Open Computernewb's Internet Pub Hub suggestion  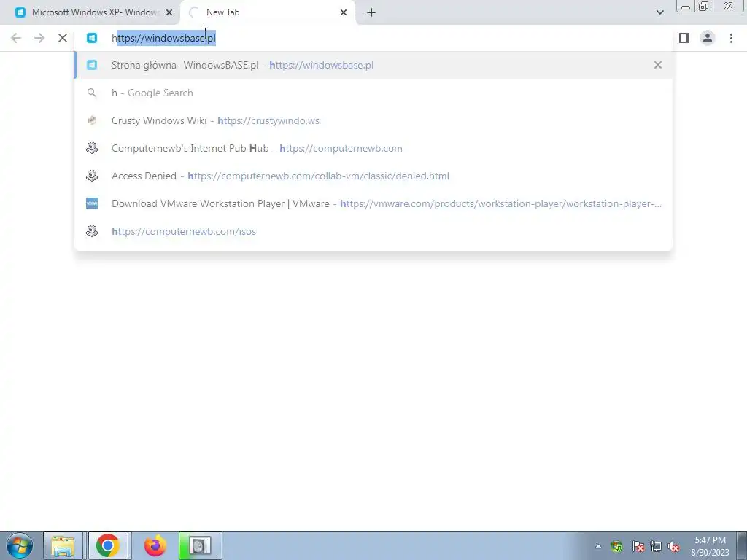click(373, 148)
